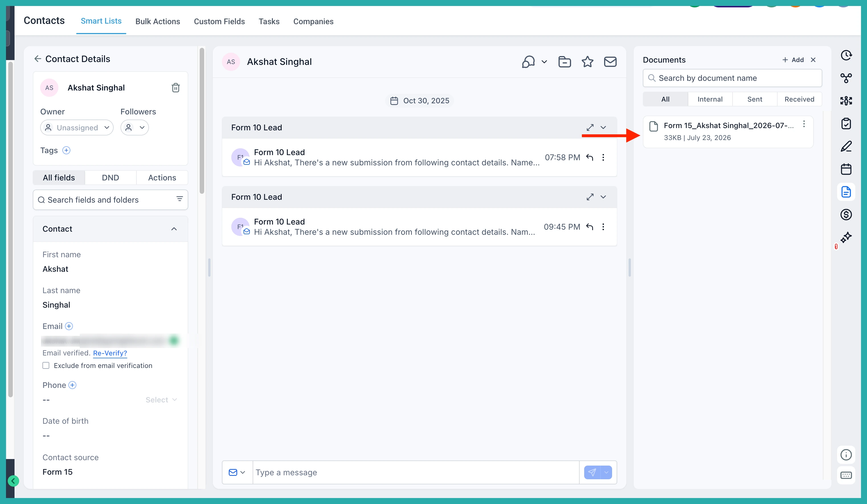Open the workflows sidebar icon
This screenshot has height=504, width=867.
pos(846,78)
